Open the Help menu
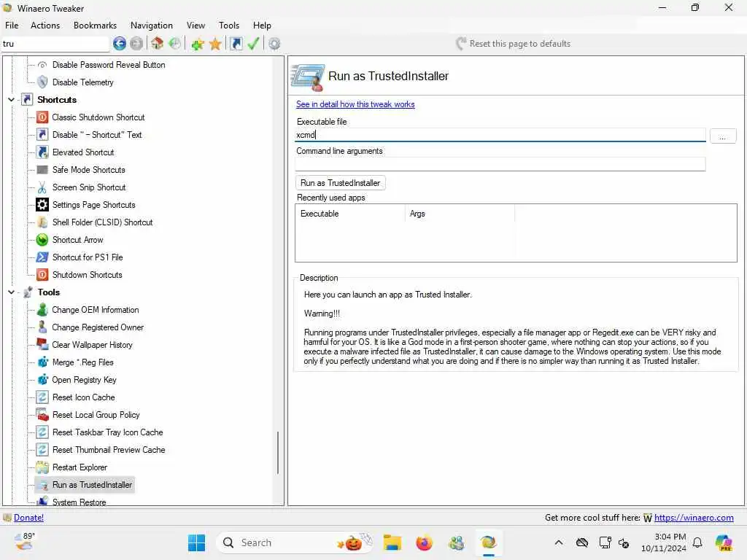The image size is (747, 560). (x=262, y=26)
